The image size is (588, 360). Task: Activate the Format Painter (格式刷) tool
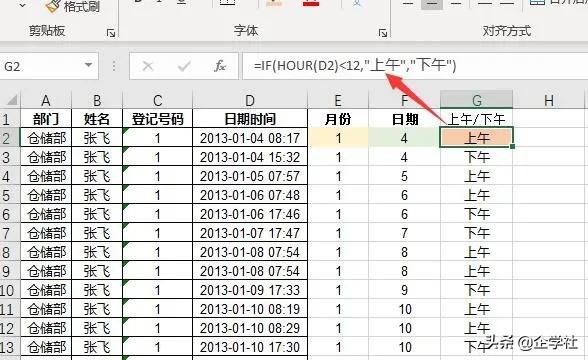tap(73, 6)
